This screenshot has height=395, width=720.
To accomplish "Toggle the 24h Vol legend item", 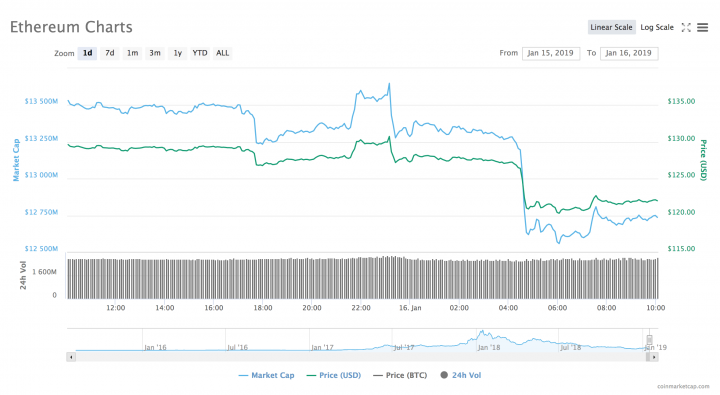I will coord(461,375).
